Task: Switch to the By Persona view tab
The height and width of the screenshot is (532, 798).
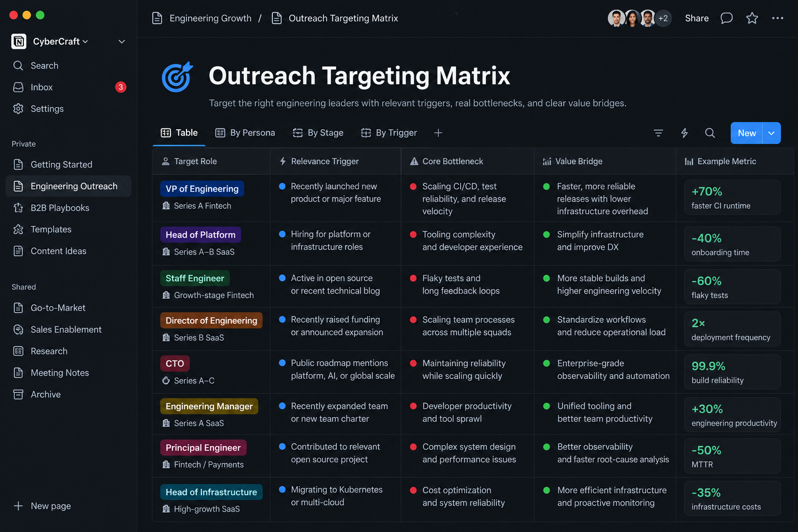Action: pos(245,133)
